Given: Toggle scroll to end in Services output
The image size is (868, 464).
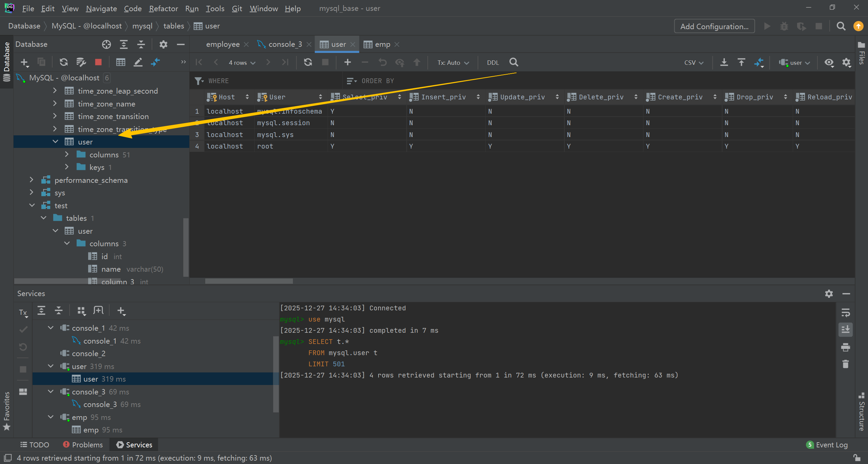Looking at the screenshot, I should point(845,329).
